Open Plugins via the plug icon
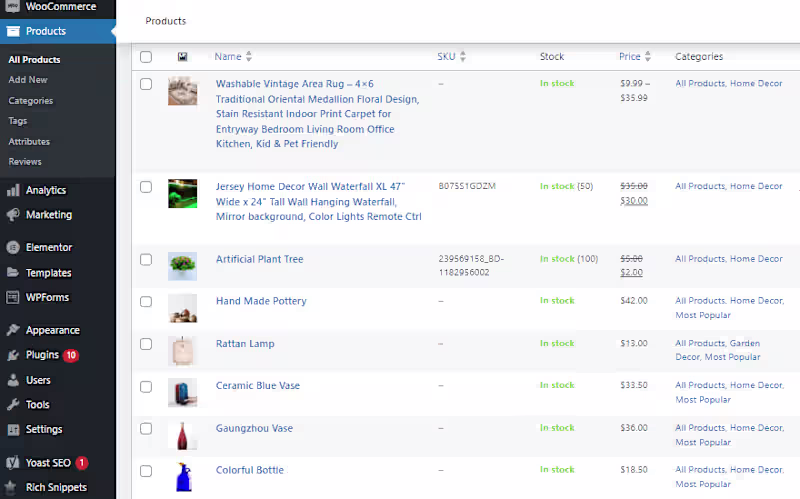Screen dimensions: 800x499 point(13,355)
